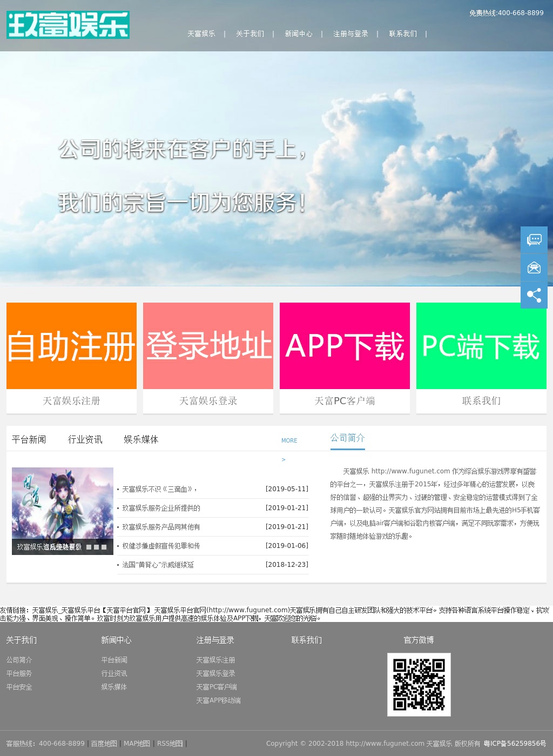Open the magenta APP下载 tile
Image resolution: width=553 pixels, height=756 pixels.
(x=345, y=346)
